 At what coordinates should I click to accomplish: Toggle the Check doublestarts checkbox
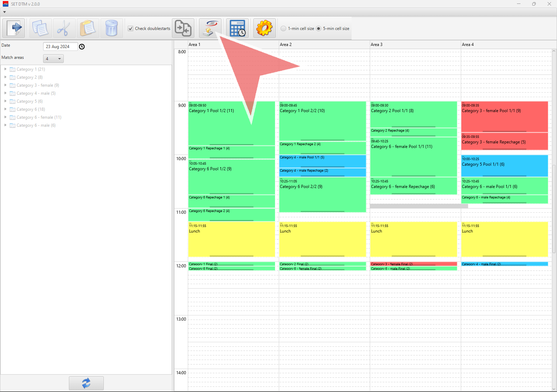131,29
